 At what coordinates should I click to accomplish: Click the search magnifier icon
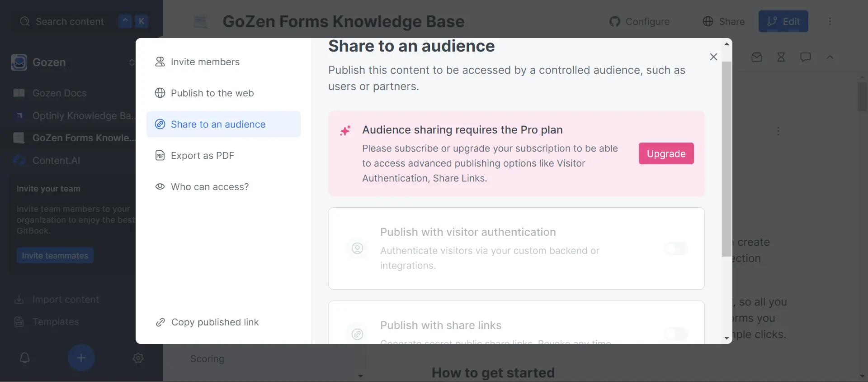point(25,21)
